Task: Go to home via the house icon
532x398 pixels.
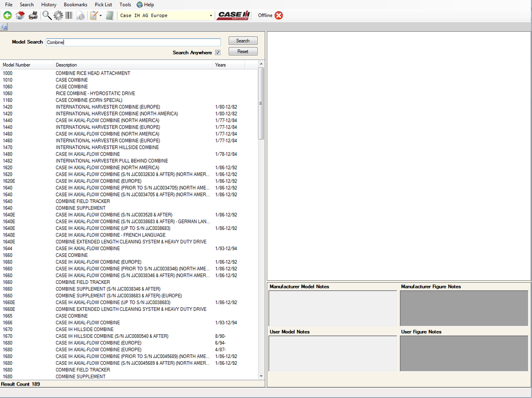Action: click(x=20, y=16)
